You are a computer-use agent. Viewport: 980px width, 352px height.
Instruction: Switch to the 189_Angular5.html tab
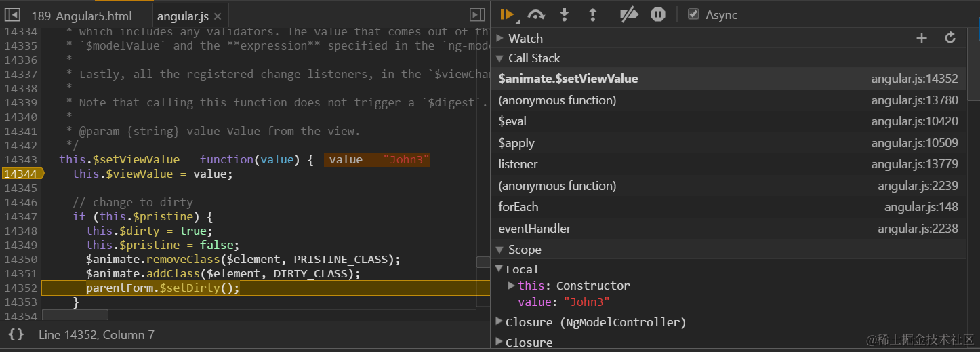point(81,16)
